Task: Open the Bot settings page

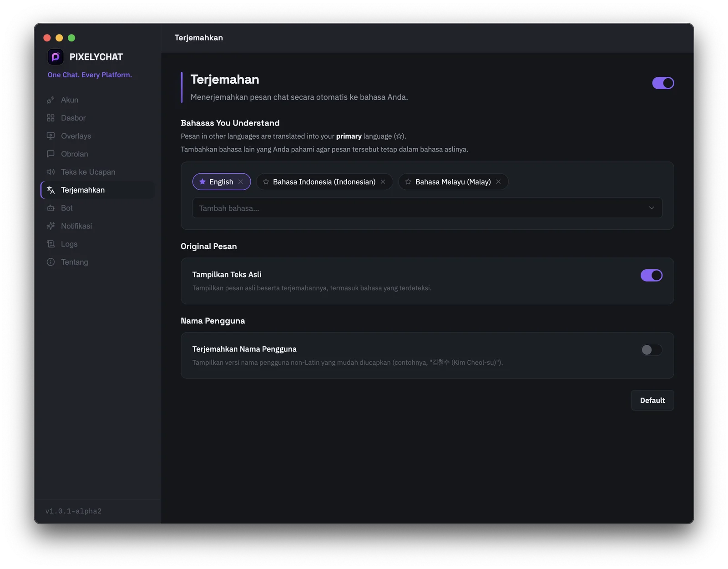Action: coord(97,208)
